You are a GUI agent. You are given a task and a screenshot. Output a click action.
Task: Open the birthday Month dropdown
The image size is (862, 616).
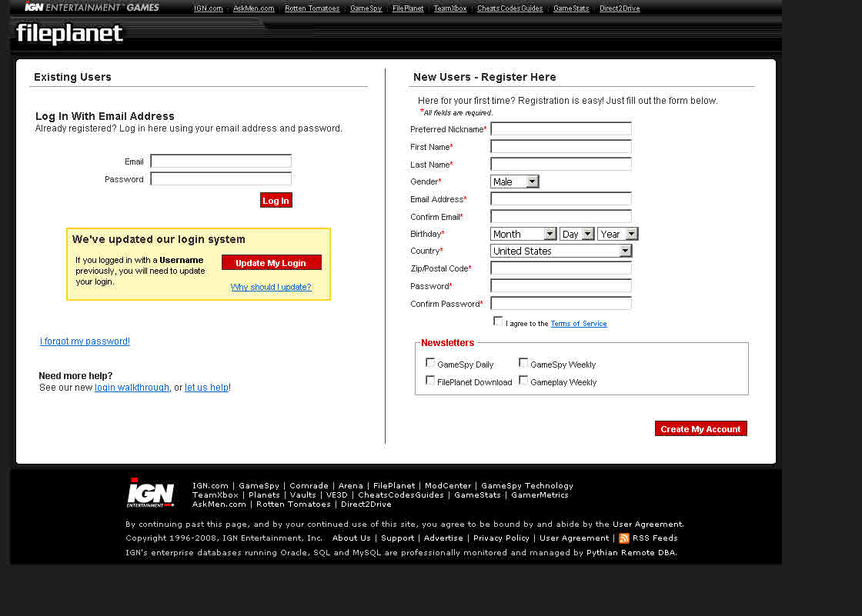pyautogui.click(x=523, y=234)
